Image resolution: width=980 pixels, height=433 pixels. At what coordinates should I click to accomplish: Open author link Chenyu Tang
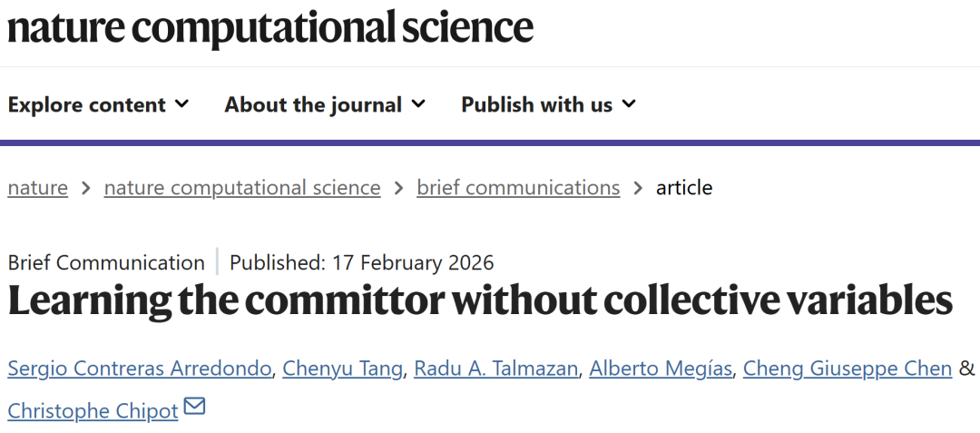pyautogui.click(x=343, y=369)
